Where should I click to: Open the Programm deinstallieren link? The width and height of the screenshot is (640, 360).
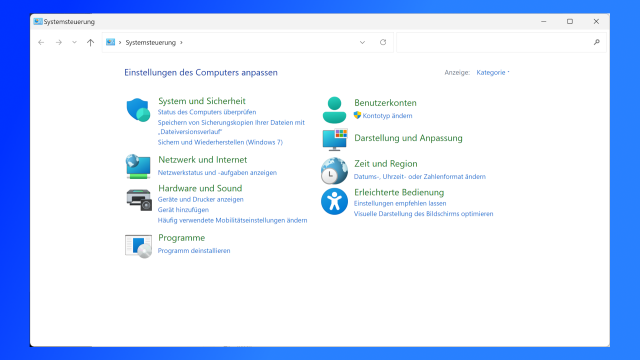pos(194,251)
